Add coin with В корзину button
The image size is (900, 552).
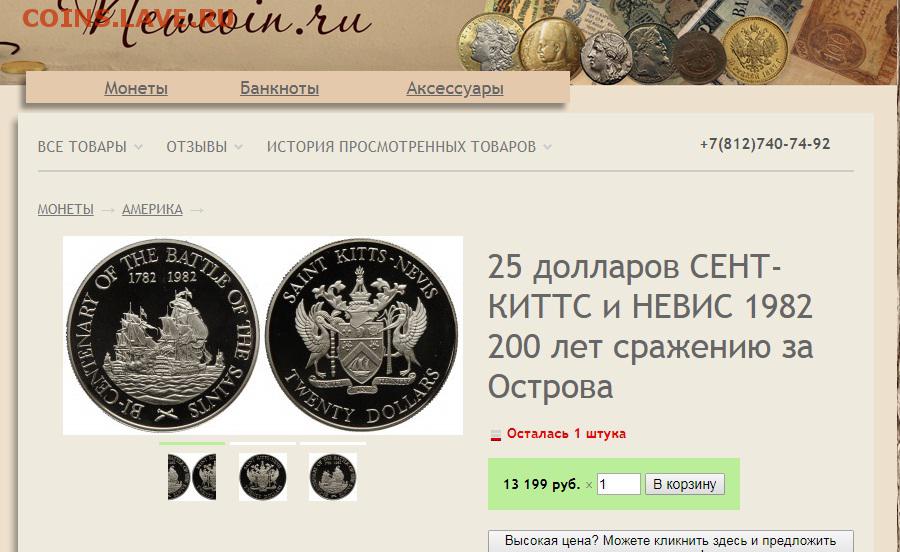coord(685,484)
